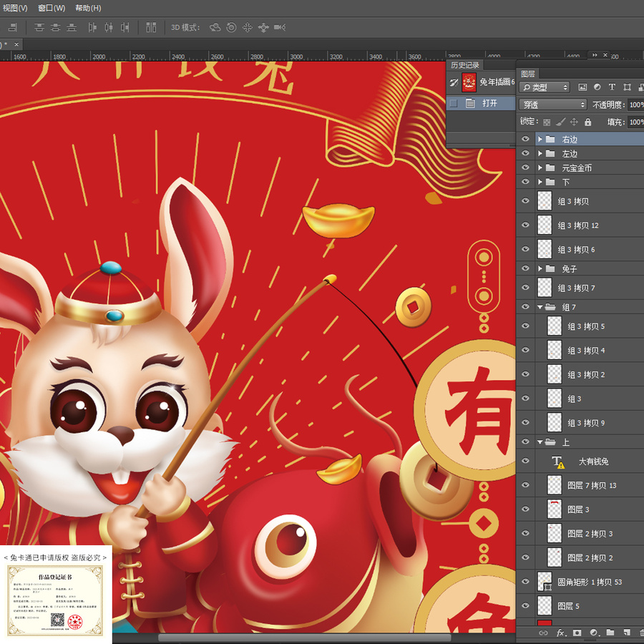
Task: Open the 视图 menu
Action: 15,8
